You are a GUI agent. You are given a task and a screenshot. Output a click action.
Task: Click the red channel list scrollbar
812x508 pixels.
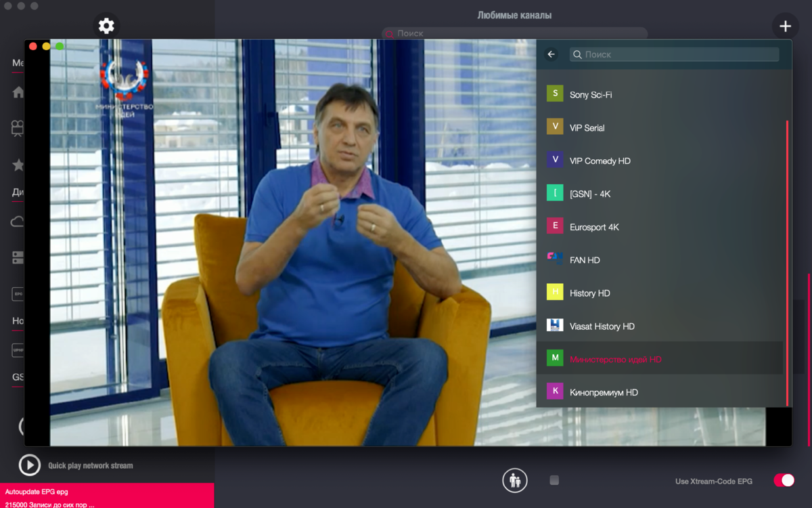tap(787, 263)
